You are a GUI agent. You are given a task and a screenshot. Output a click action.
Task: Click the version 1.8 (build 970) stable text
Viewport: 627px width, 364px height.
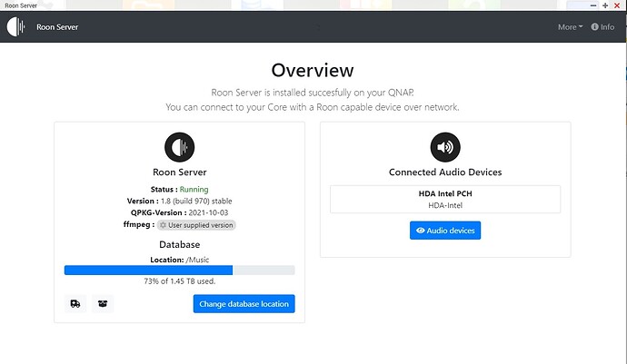[196, 201]
